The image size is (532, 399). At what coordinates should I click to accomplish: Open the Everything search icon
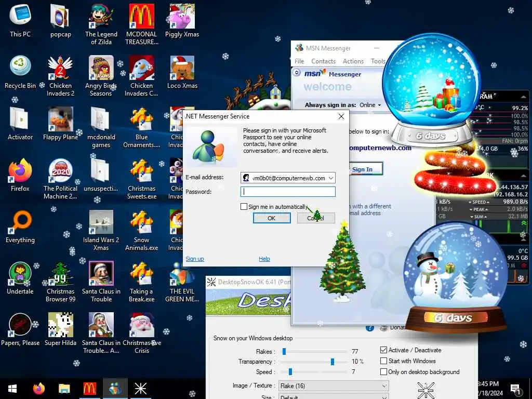20,227
